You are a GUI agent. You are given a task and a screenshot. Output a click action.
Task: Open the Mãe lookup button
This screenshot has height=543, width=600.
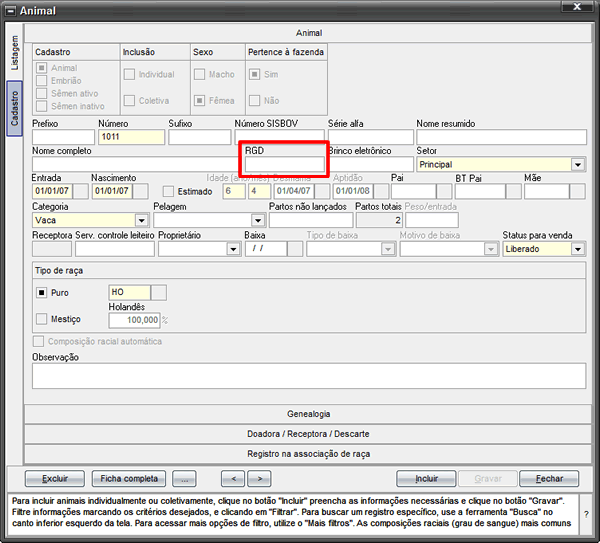coord(577,191)
